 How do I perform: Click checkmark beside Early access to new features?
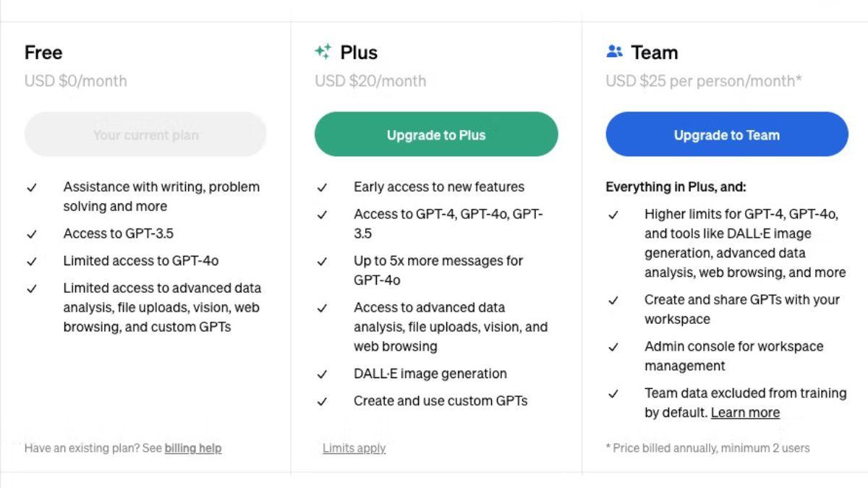[323, 187]
